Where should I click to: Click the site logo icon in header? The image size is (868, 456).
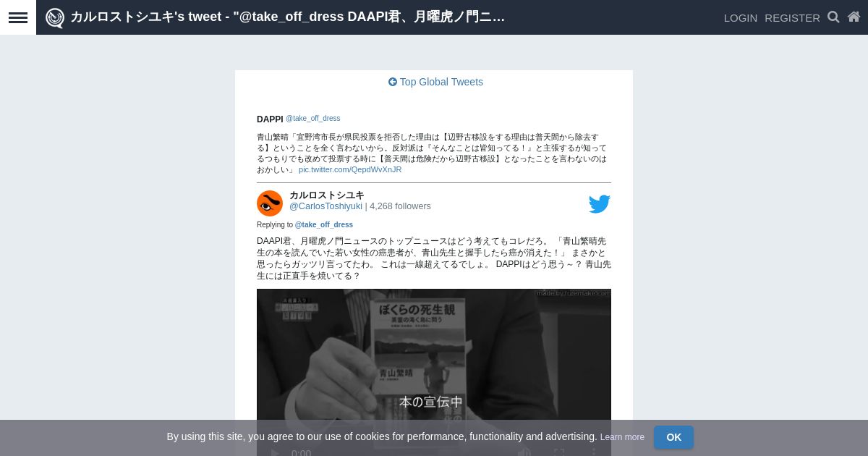coord(55,17)
